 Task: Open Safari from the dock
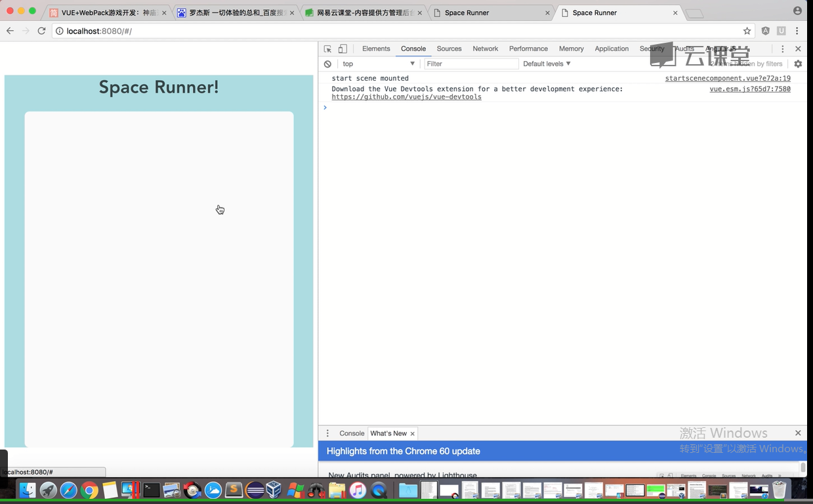(69, 490)
